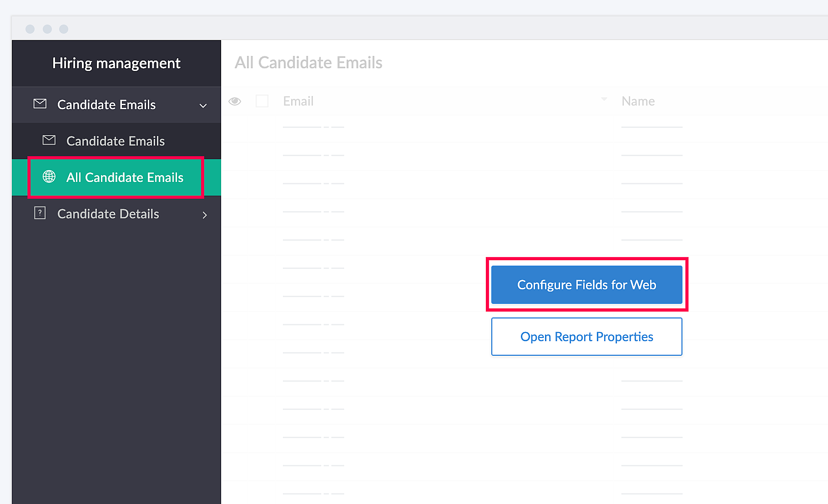Expand the Candidate Details section arrow
This screenshot has height=504, width=828.
point(204,215)
